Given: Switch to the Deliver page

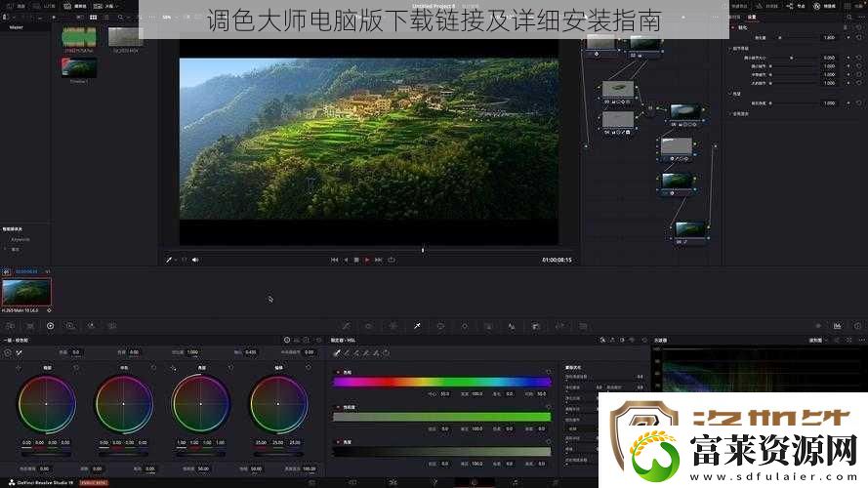Looking at the screenshot, I should [556, 482].
